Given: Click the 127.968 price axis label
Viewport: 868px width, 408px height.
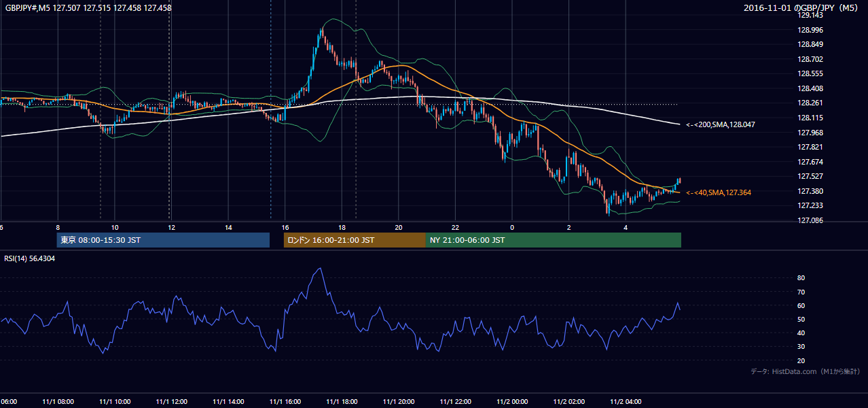Looking at the screenshot, I should [x=810, y=133].
